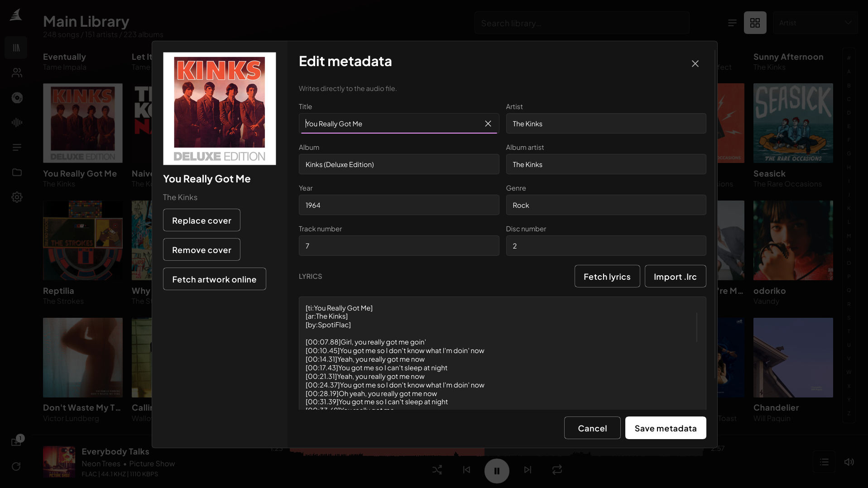Click the Disc number field
Viewport: 868px width, 488px height.
tap(606, 246)
